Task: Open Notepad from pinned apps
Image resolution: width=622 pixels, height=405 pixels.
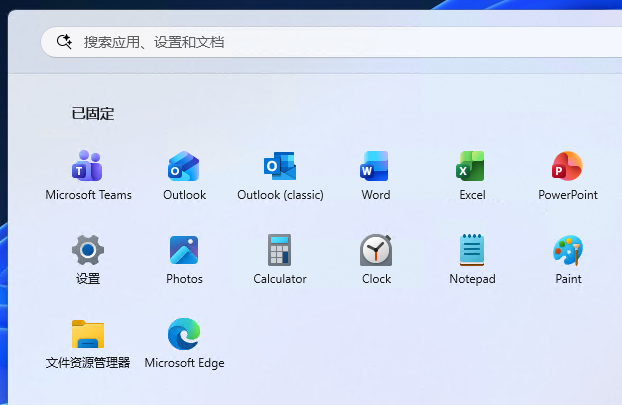Action: pyautogui.click(x=472, y=250)
